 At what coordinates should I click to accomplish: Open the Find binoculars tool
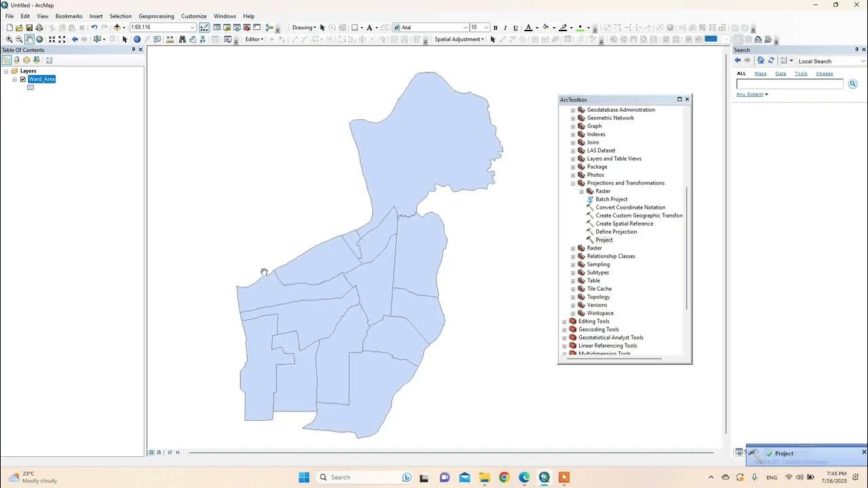(182, 39)
